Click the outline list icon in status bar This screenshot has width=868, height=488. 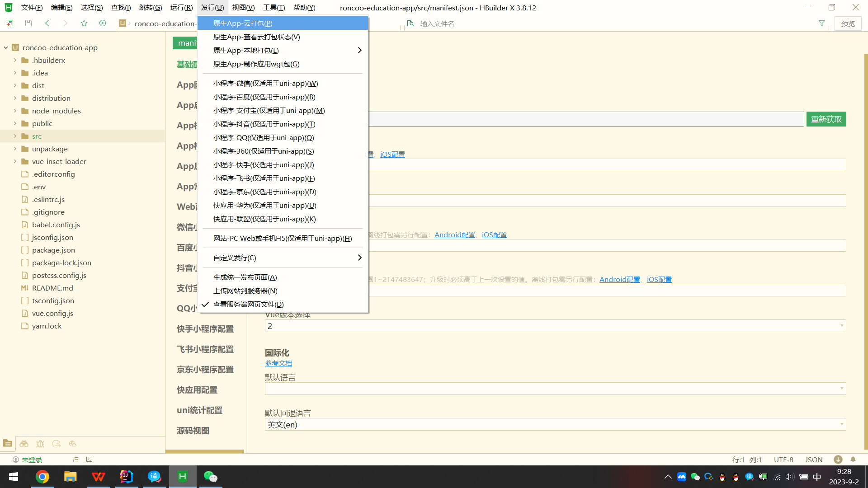tap(75, 460)
